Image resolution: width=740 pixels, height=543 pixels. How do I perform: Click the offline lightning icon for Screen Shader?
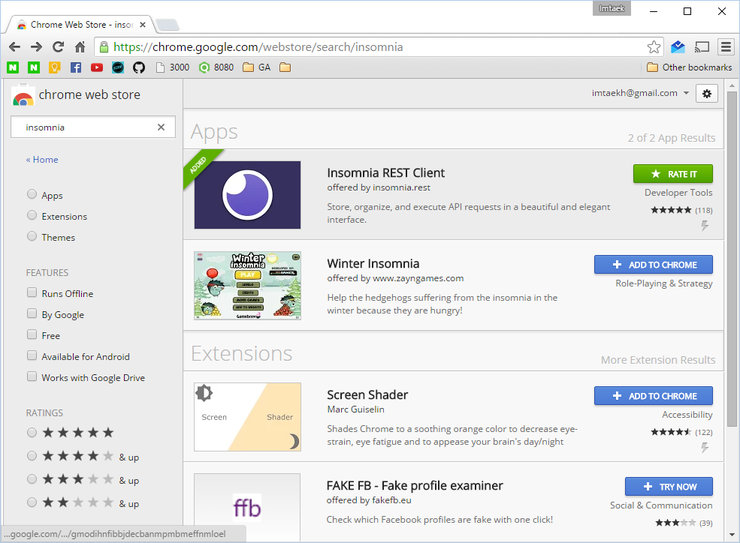point(705,447)
